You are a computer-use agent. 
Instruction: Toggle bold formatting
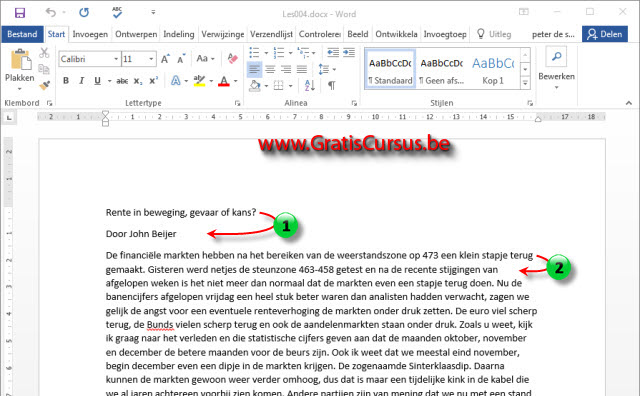click(x=66, y=81)
